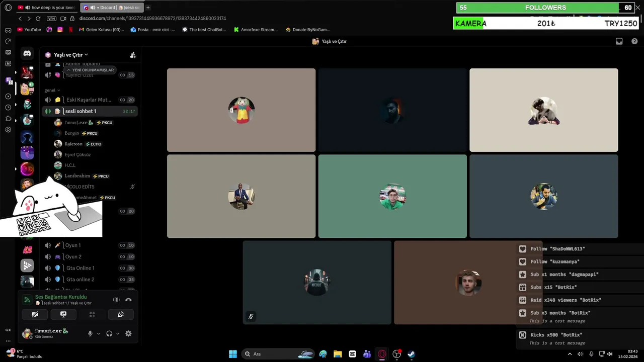644x362 pixels.
Task: Expand the Yaşlı ve Çıtır server menu
Action: click(x=70, y=55)
